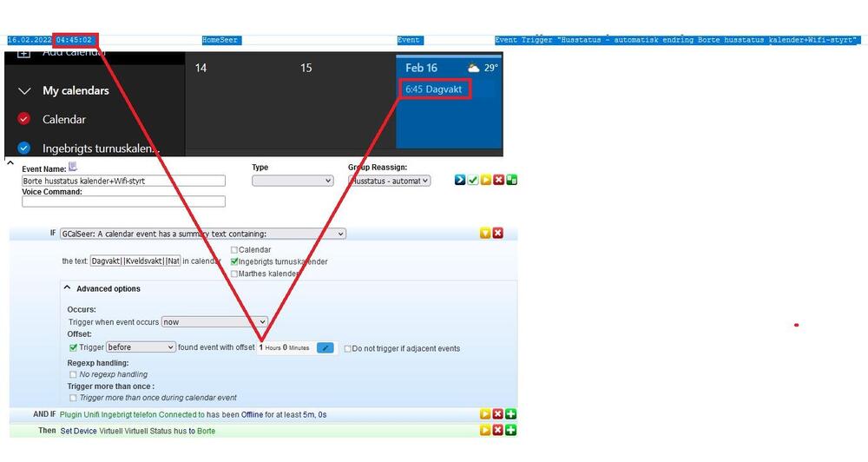Image resolution: width=868 pixels, height=462 pixels.
Task: Click the Offline state link
Action: point(252,414)
